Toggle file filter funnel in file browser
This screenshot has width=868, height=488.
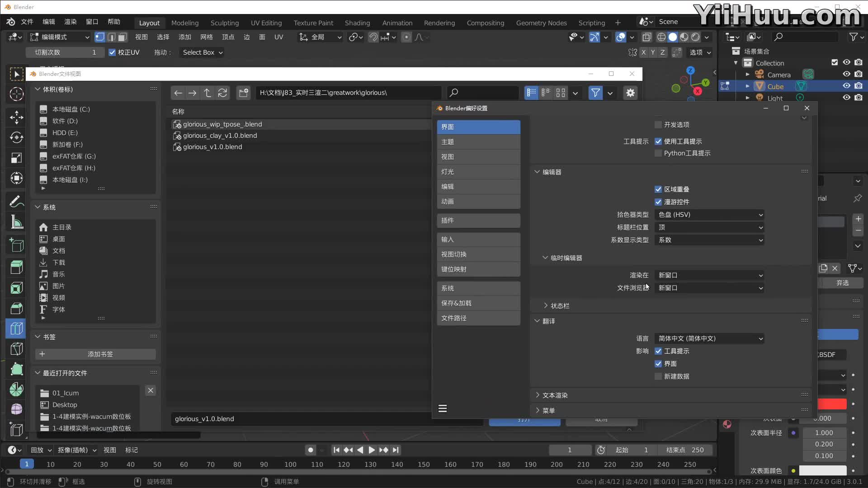pyautogui.click(x=595, y=93)
